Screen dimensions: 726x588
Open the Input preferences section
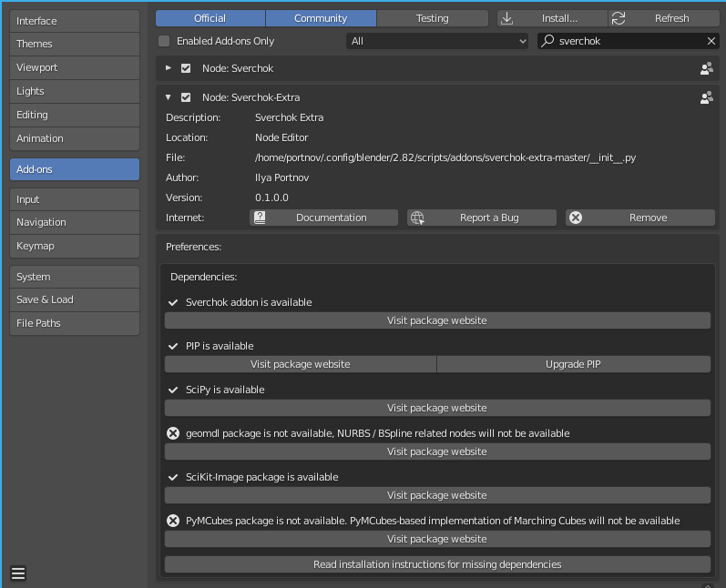75,199
